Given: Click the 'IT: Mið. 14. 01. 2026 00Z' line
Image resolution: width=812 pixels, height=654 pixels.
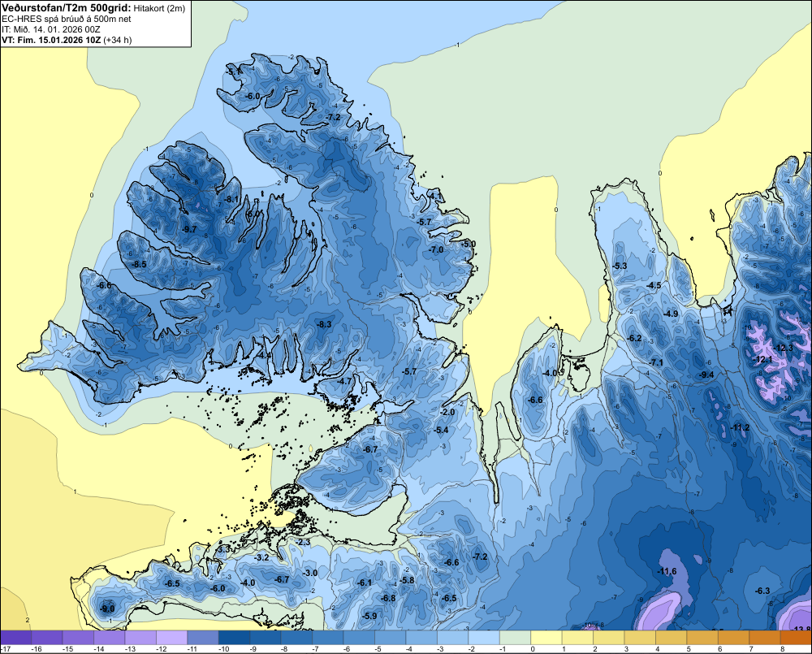Looking at the screenshot, I should (x=52, y=29).
